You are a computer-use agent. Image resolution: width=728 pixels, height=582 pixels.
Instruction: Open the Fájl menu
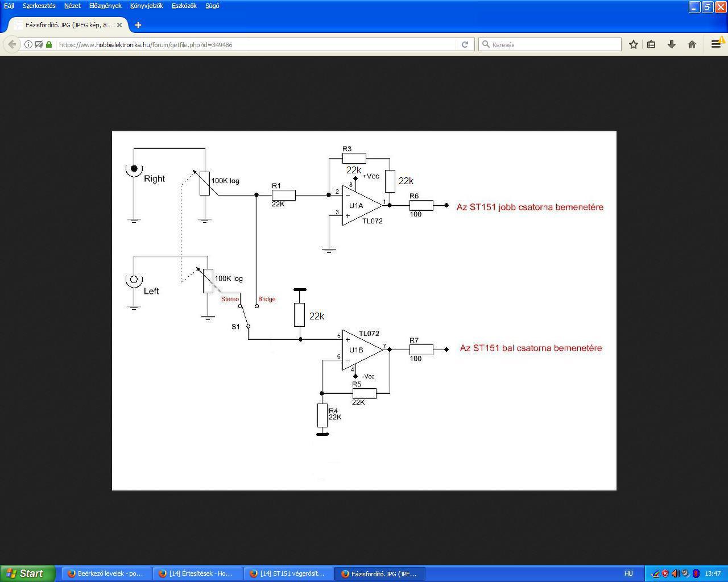click(9, 6)
